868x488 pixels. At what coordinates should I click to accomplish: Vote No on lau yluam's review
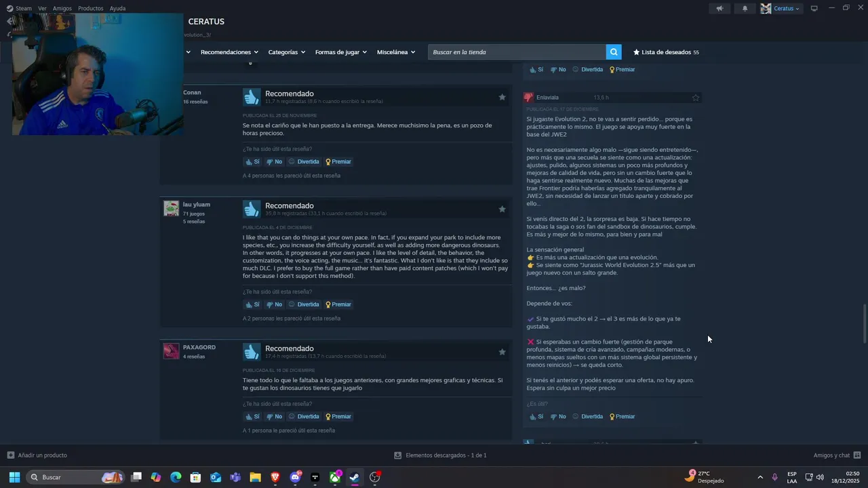(274, 305)
